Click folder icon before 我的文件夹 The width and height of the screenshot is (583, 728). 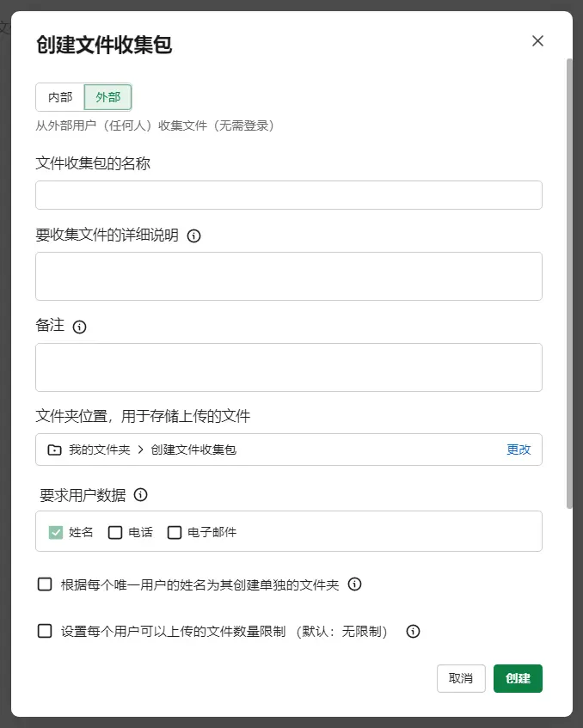coord(54,450)
